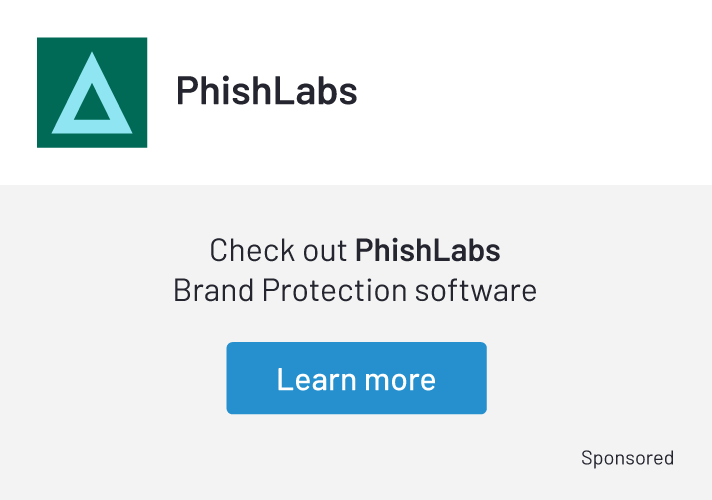Viewport: 712px width, 500px height.
Task: Click the word 'Learn' on the blue button
Action: tap(310, 379)
